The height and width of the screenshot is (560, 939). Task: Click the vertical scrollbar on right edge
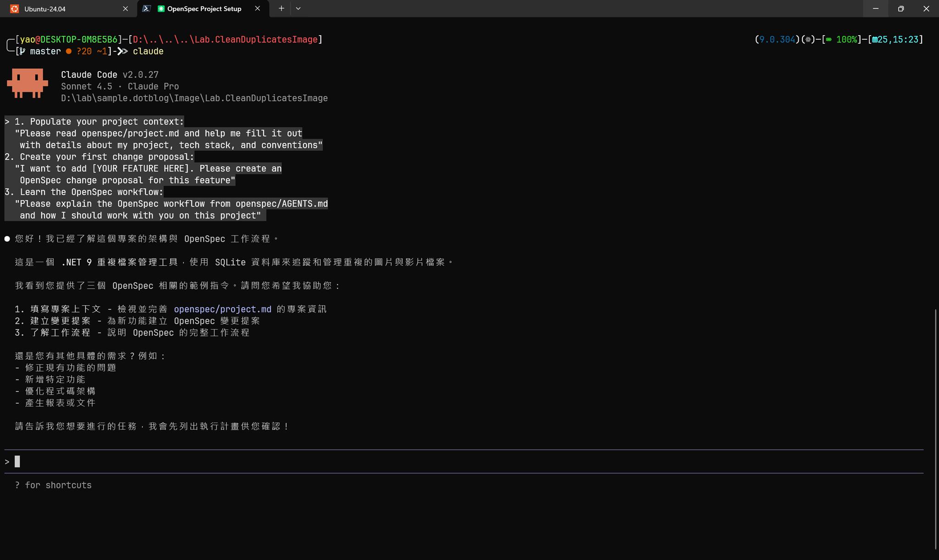(x=935, y=429)
